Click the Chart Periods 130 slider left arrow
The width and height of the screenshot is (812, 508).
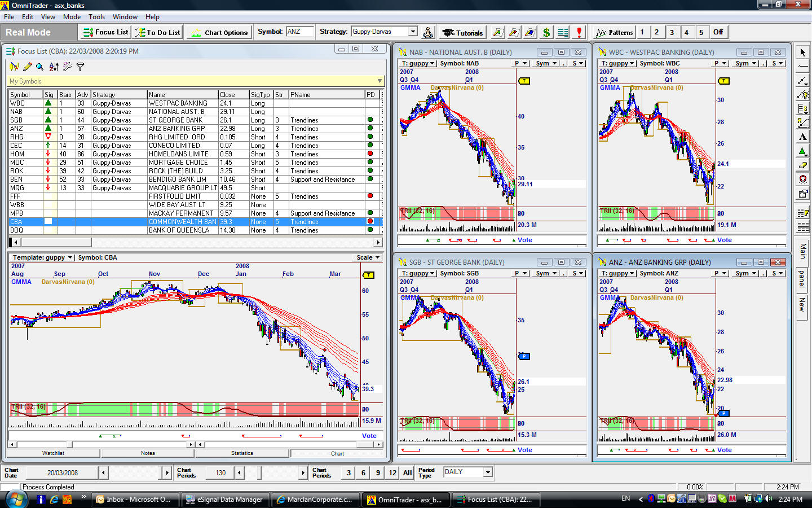[x=239, y=473]
